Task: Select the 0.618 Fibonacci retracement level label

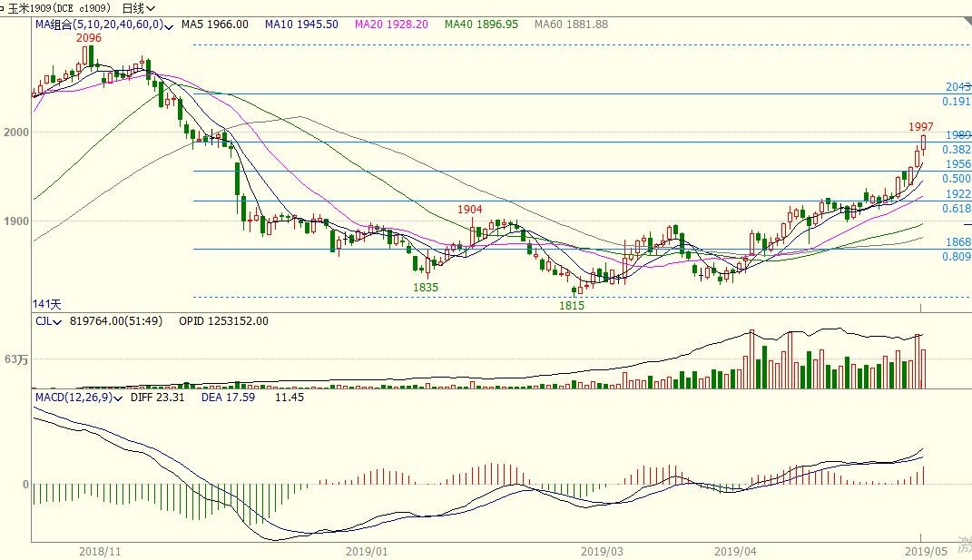Action: (957, 209)
